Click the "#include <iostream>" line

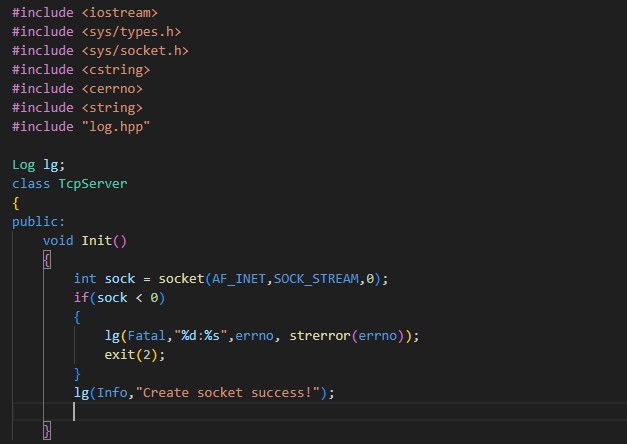point(85,13)
